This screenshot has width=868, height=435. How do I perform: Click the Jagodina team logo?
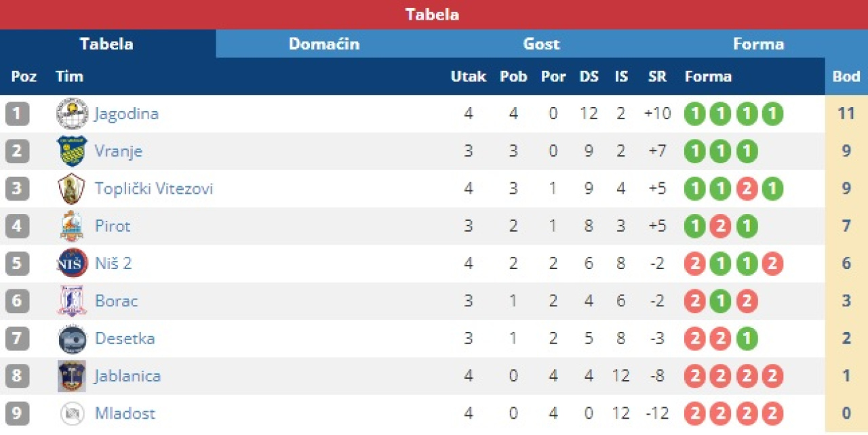[72, 113]
